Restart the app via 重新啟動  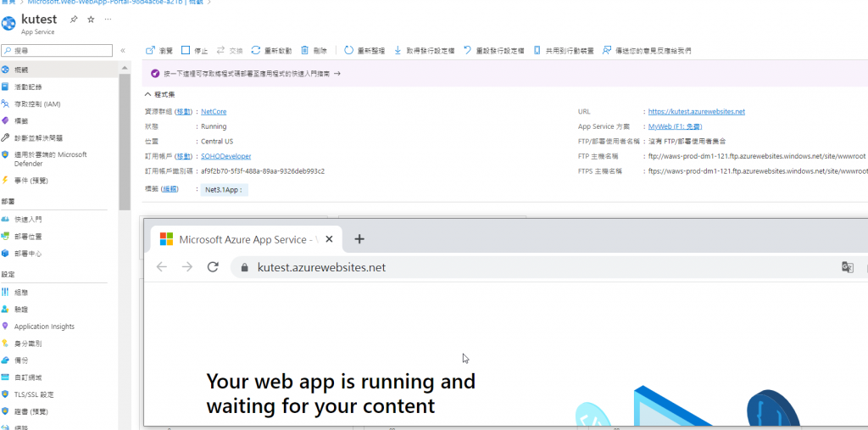click(x=272, y=50)
